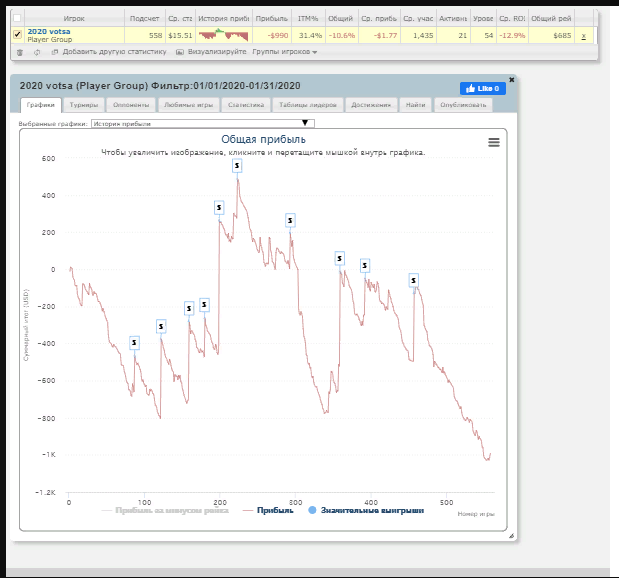Screen dimensions: 619x578
Task: Click the refresh icon beside the trash
Action: tap(37, 52)
